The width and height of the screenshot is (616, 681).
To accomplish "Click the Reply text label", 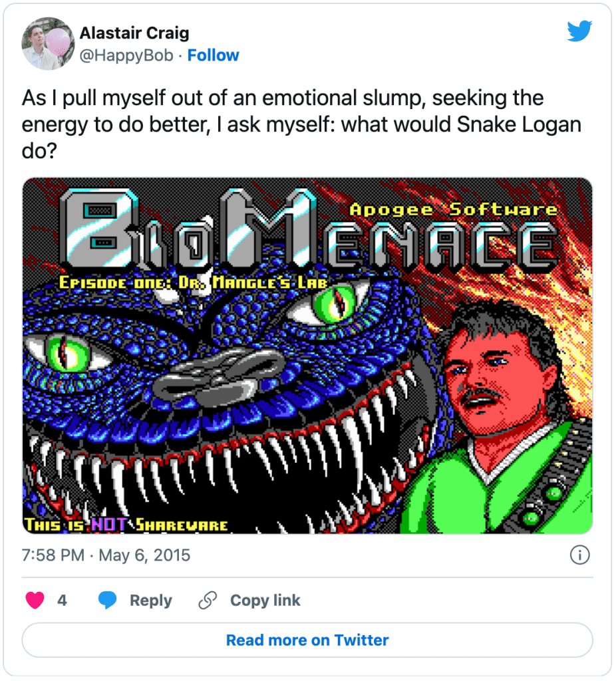I will pos(150,601).
